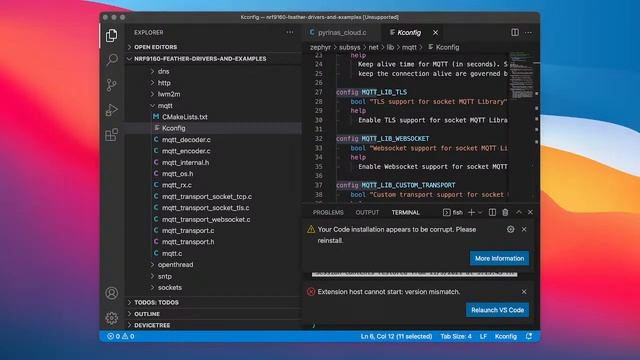
Task: Open the Explorer more actions ellipsis
Action: point(290,32)
